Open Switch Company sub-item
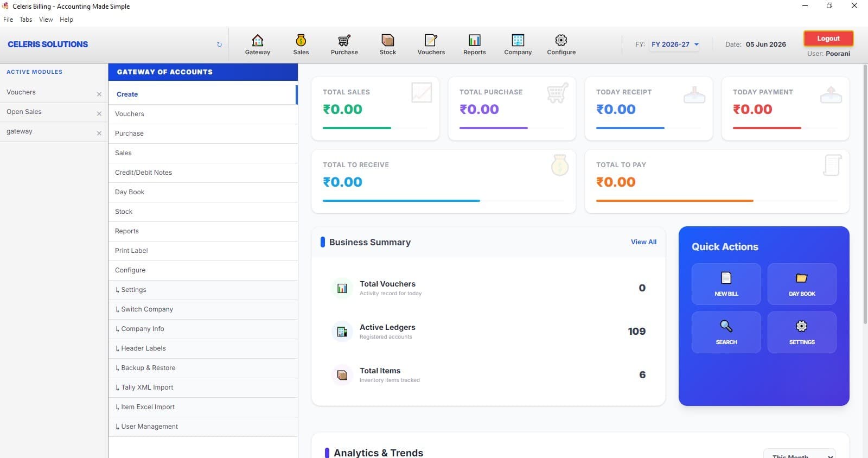 (203, 309)
